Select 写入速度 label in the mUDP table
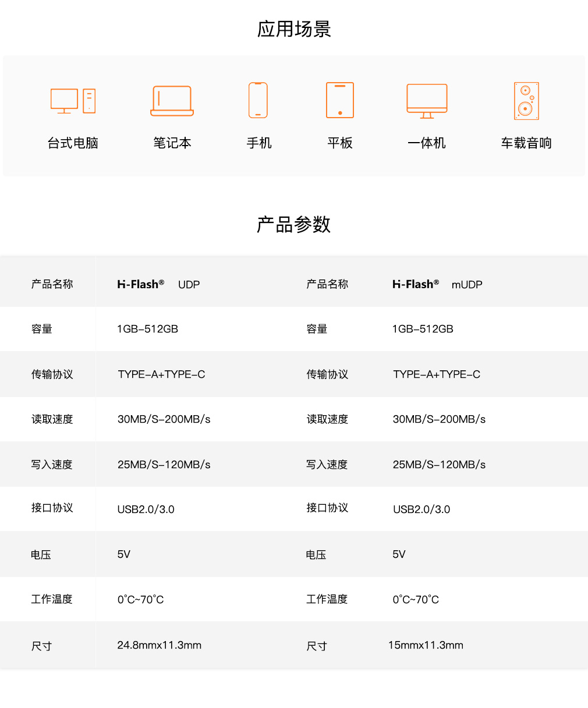 327,465
